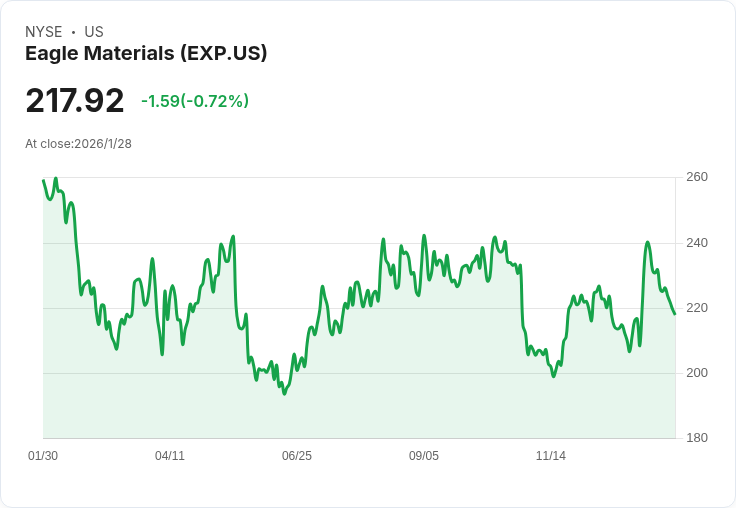Click the 04/11 x-axis date label
The height and width of the screenshot is (508, 736).
pyautogui.click(x=170, y=455)
